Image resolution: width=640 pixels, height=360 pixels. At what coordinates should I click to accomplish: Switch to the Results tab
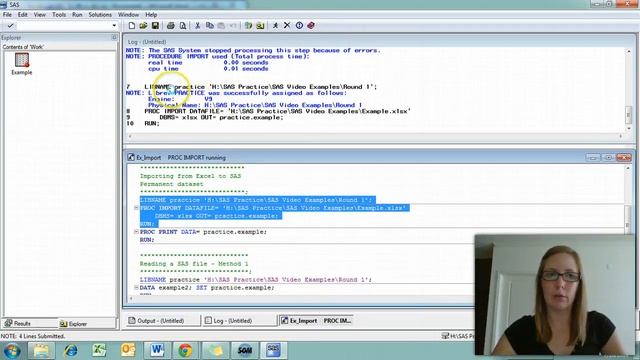pos(18,323)
